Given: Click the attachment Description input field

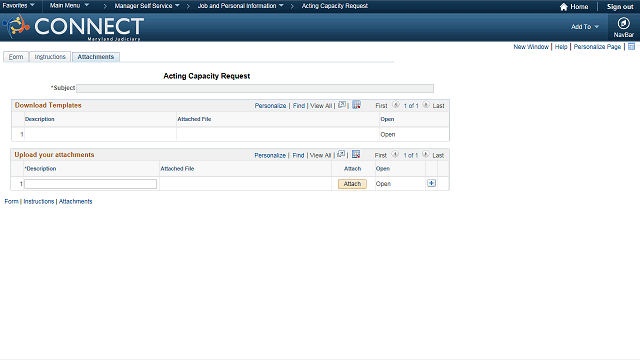Looking at the screenshot, I should [x=91, y=184].
